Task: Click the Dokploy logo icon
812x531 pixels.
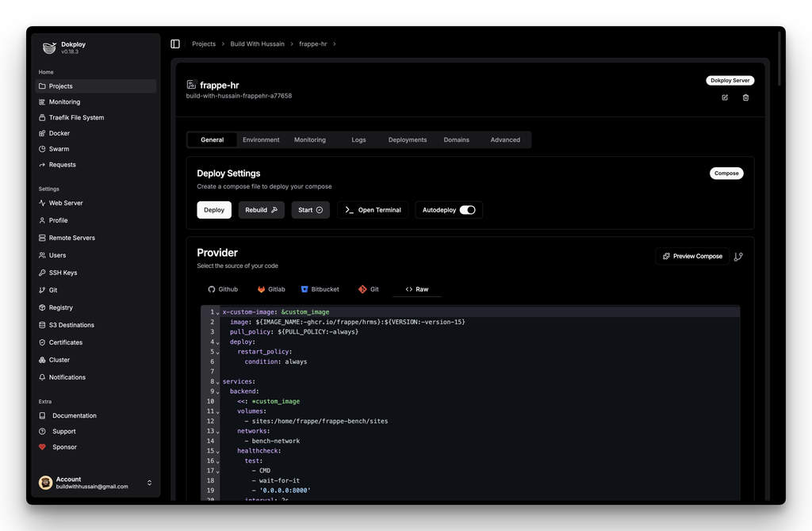Action: (49, 48)
